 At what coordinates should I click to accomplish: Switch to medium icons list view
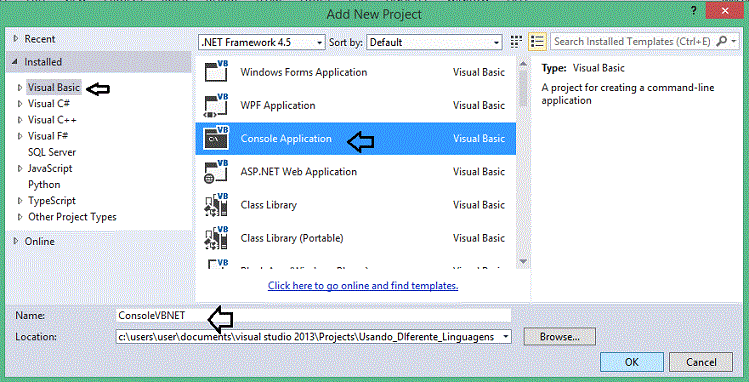pyautogui.click(x=537, y=42)
